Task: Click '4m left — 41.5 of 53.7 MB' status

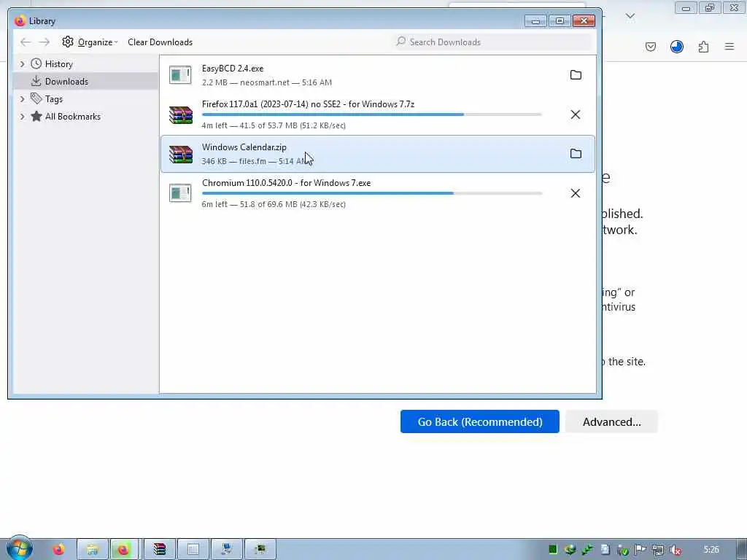Action: [274, 125]
